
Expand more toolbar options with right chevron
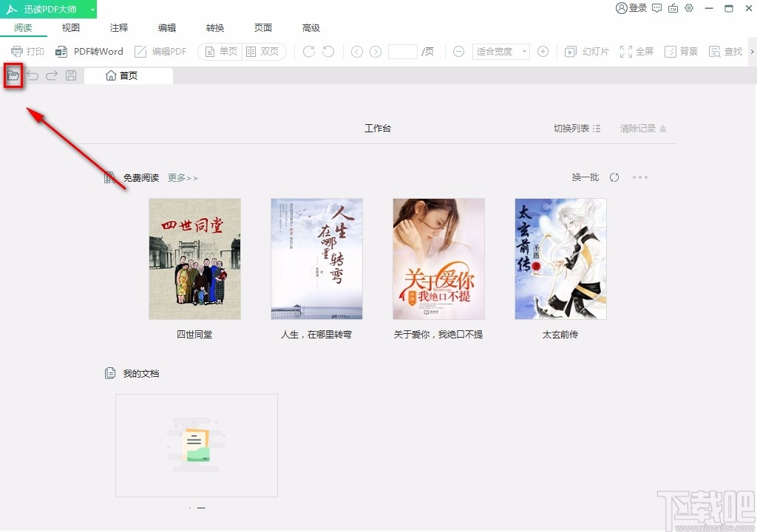[752, 51]
